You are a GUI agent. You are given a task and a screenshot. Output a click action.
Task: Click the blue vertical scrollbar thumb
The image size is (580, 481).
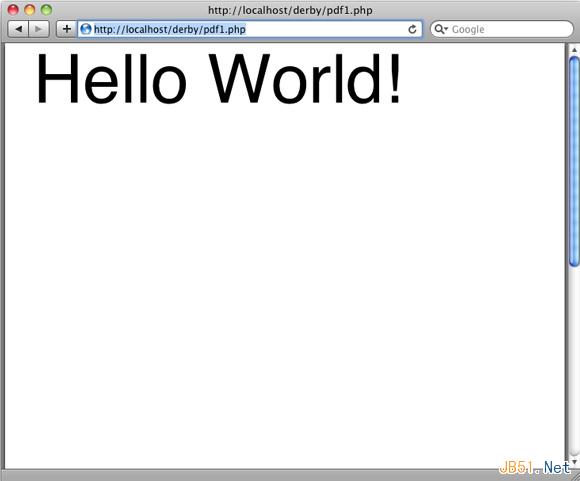coord(574,161)
